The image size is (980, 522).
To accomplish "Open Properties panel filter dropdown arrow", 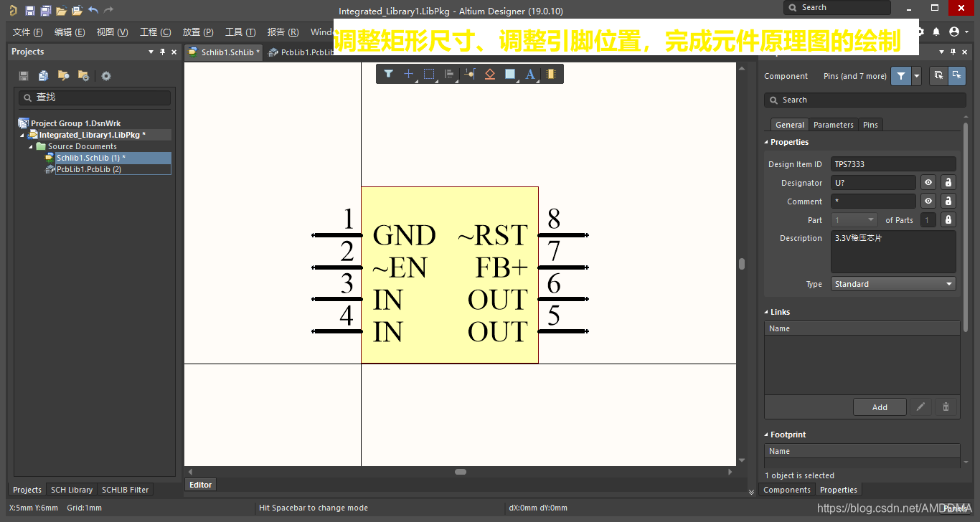I will click(916, 76).
